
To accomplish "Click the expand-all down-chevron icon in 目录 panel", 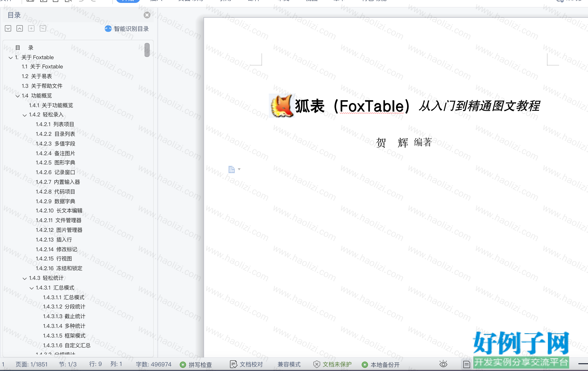I will tap(8, 29).
